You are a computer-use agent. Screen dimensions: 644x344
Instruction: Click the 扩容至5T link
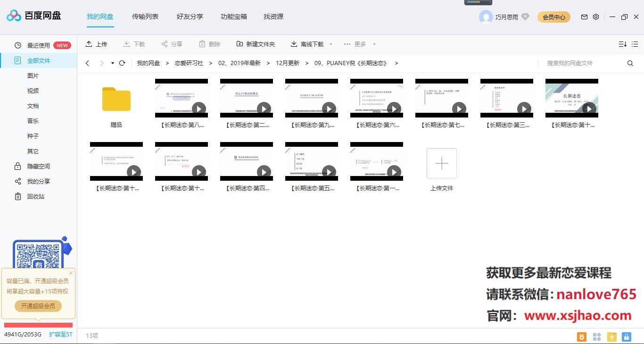click(61, 335)
